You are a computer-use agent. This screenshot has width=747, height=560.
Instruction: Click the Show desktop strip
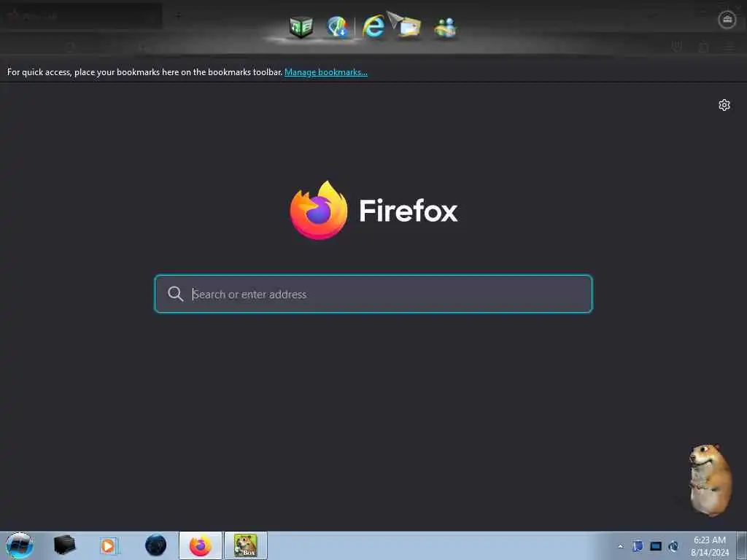point(741,545)
